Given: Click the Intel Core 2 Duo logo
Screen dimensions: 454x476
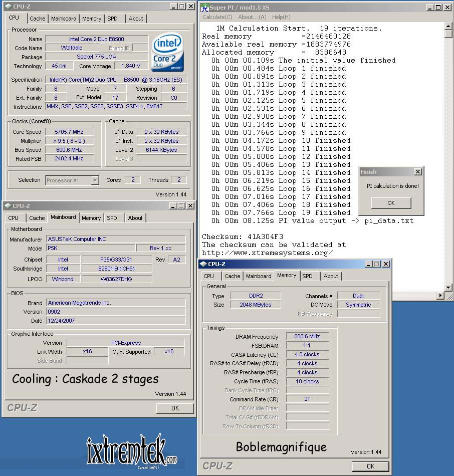Looking at the screenshot, I should tap(167, 52).
